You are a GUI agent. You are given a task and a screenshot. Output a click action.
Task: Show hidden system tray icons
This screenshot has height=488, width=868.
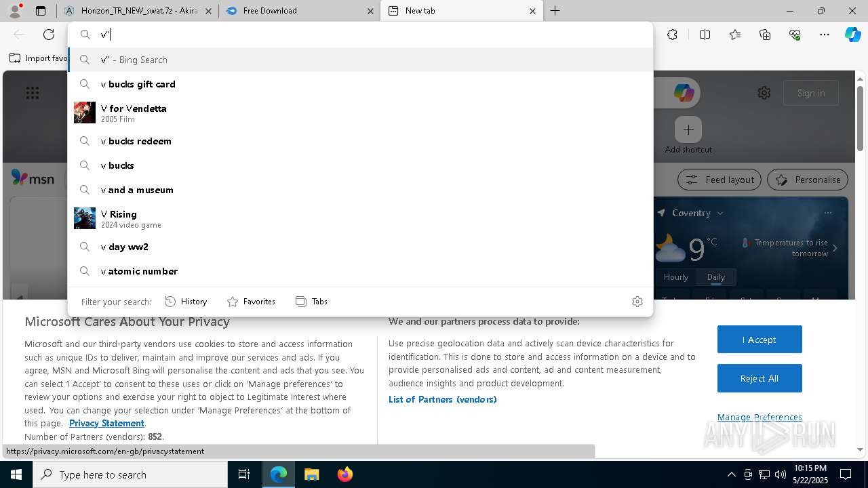(x=731, y=474)
